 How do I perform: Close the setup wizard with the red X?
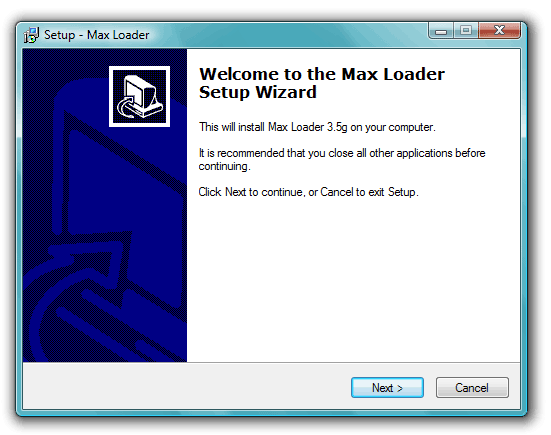(x=499, y=31)
